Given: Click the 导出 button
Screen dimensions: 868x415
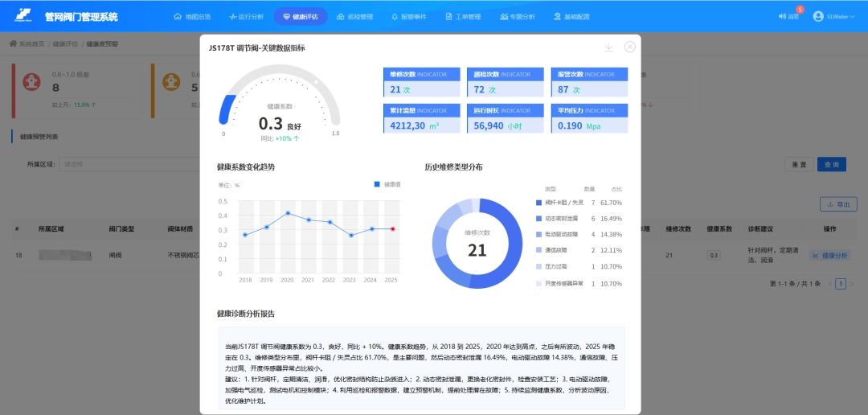Looking at the screenshot, I should 838,204.
